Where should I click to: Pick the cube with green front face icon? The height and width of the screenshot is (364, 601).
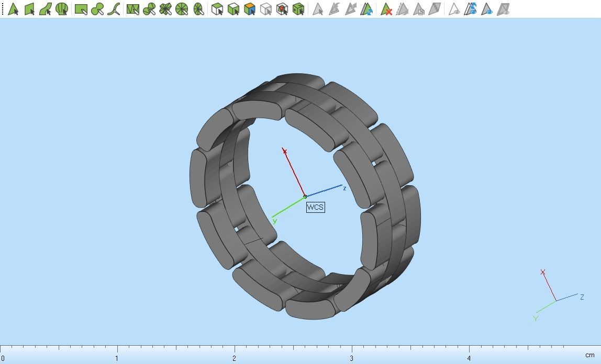233,9
